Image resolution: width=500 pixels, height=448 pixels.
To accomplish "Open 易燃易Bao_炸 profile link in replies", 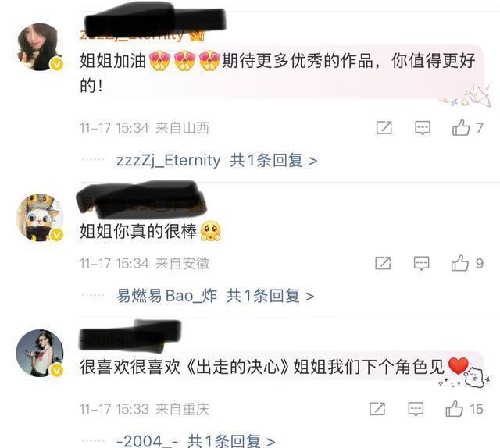I will click(x=166, y=296).
